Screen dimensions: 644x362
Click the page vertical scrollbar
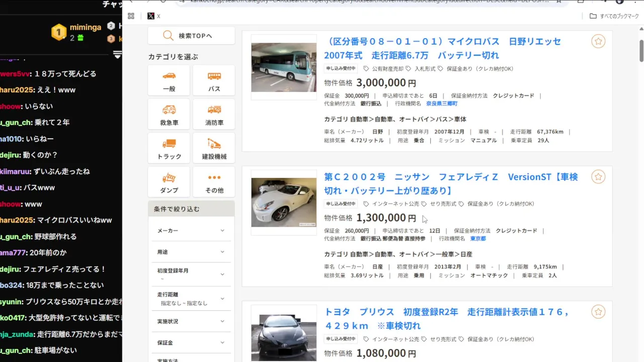641,50
